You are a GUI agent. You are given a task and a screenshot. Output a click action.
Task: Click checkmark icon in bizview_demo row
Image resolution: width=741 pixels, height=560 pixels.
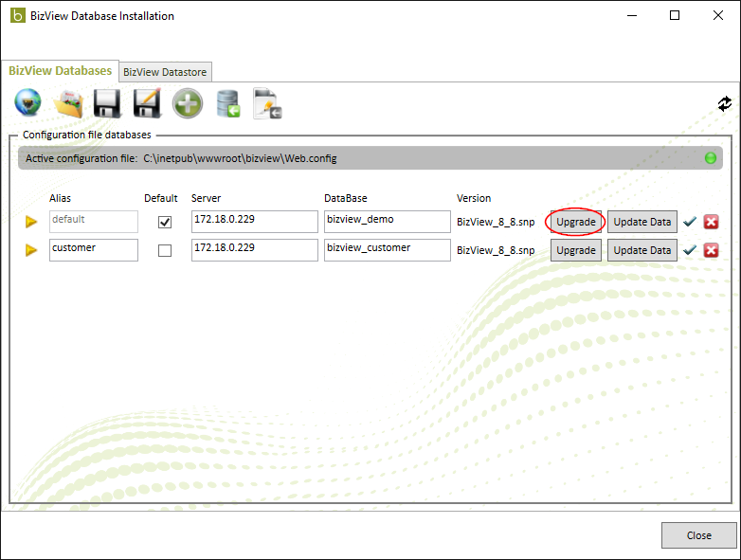click(690, 221)
